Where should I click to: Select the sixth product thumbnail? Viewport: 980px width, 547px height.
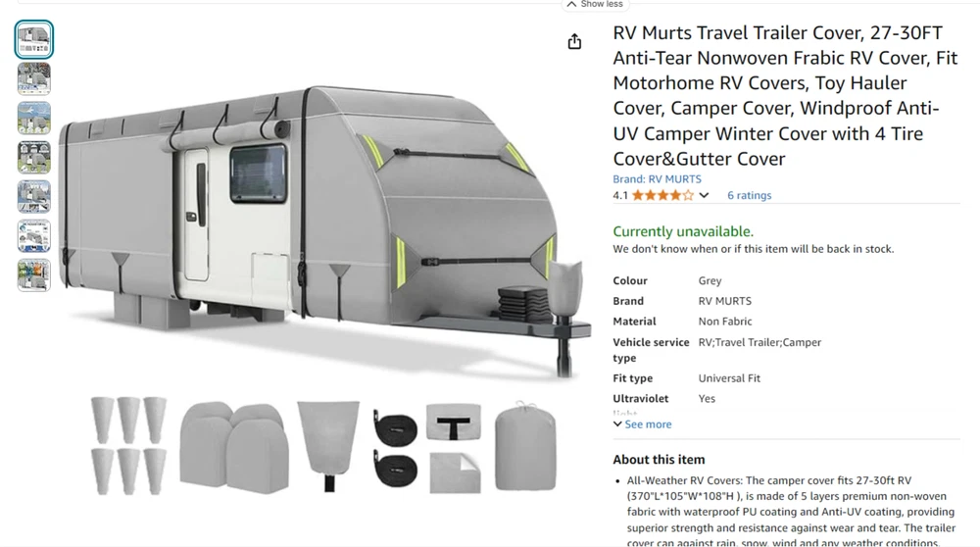[x=33, y=236]
